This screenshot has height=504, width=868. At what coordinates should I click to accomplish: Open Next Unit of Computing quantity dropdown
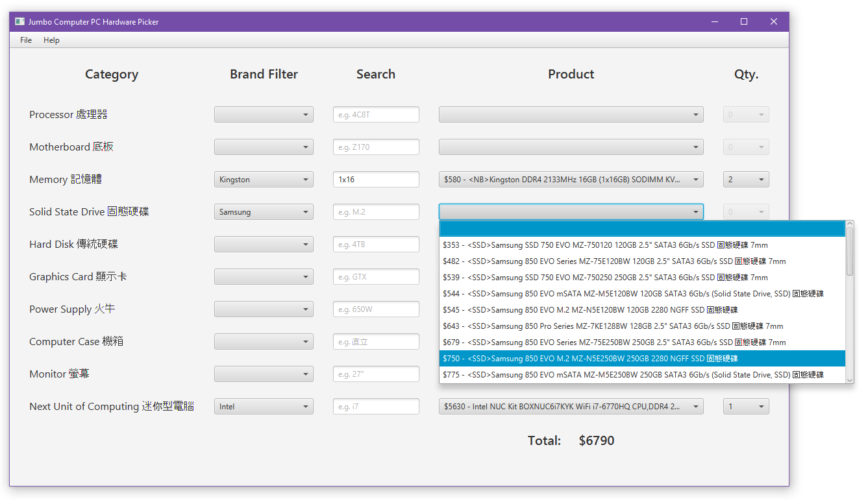(746, 407)
